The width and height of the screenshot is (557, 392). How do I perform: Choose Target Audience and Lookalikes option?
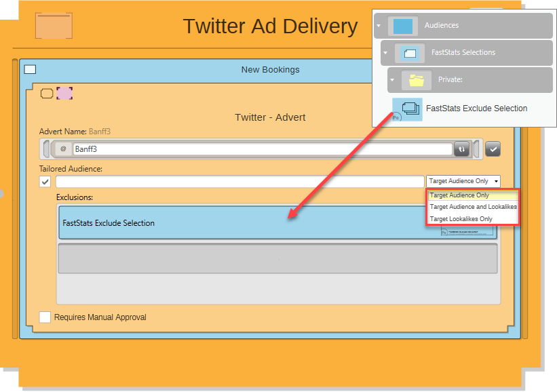pos(472,207)
